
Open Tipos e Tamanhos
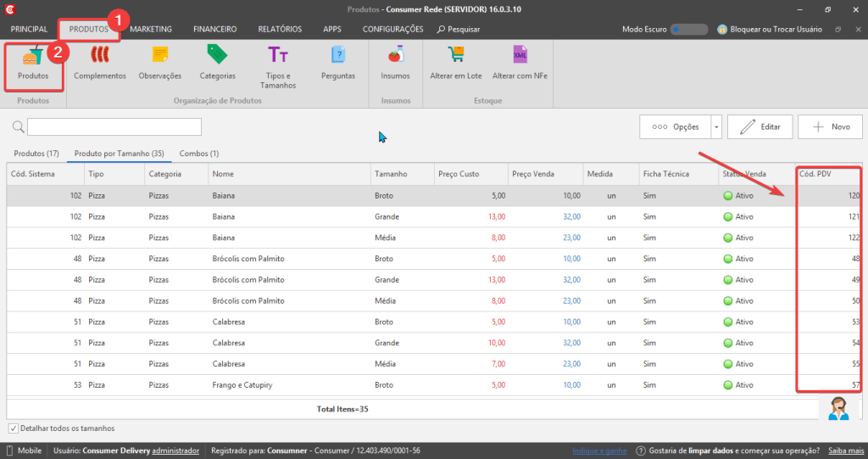pyautogui.click(x=278, y=68)
